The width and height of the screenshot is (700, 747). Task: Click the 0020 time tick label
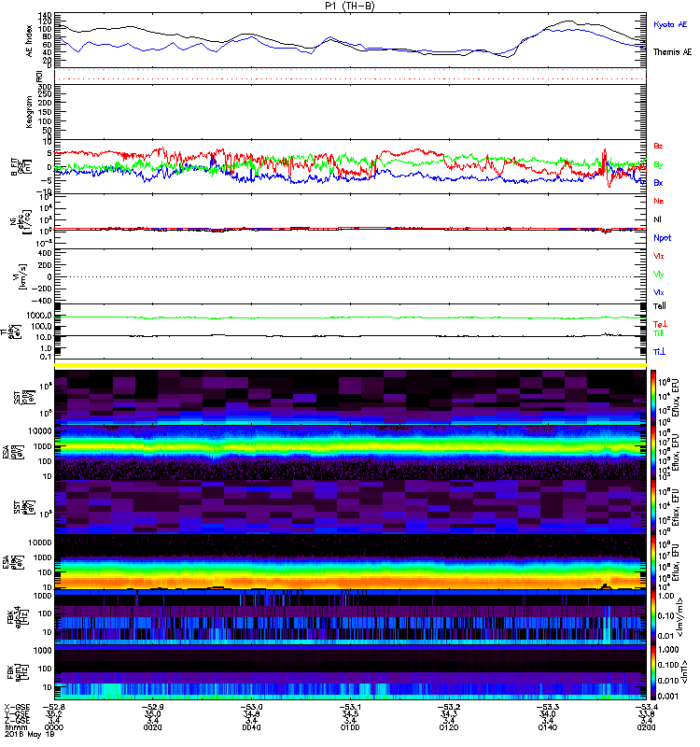pos(152,727)
